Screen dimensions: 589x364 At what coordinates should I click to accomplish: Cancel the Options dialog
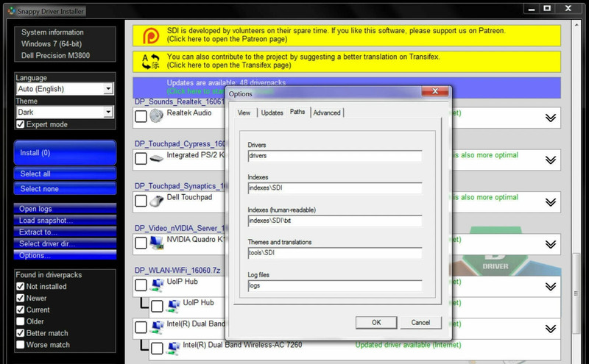(x=420, y=322)
